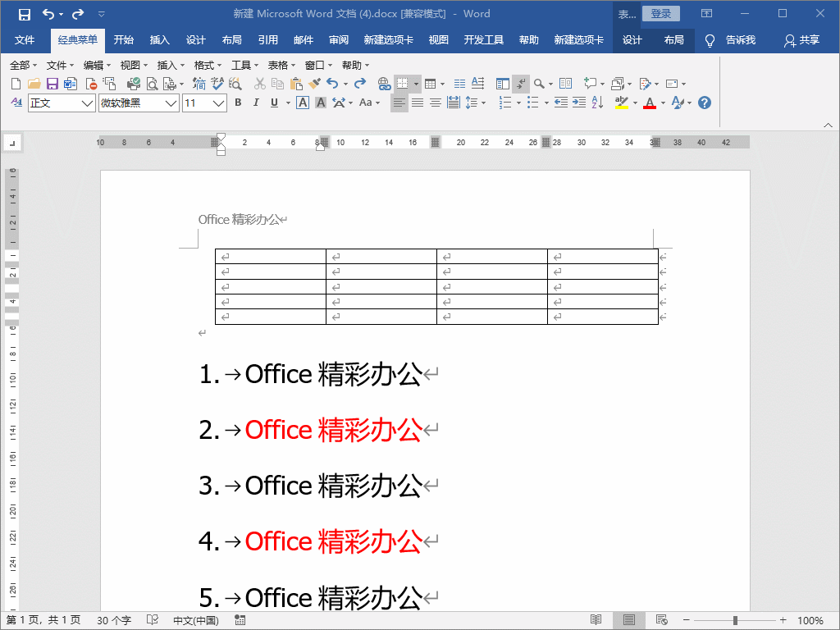Expand the insert table dropdown arrow
The width and height of the screenshot is (840, 630).
coord(442,84)
